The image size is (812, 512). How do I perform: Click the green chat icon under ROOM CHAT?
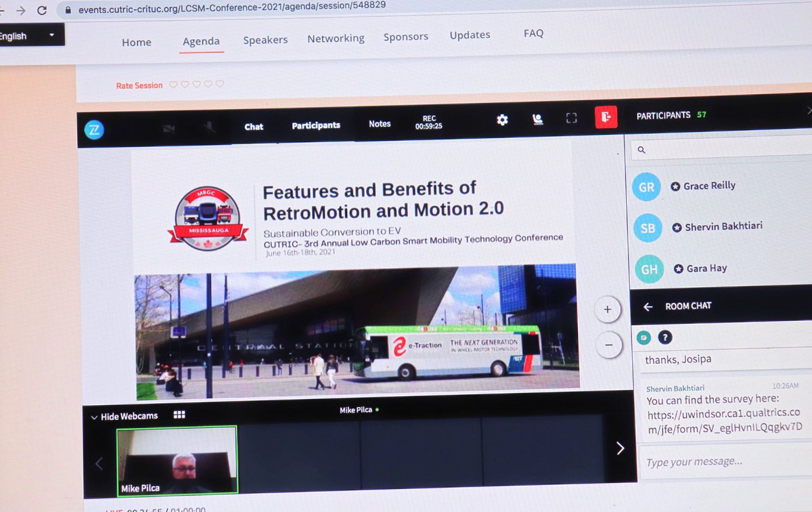click(645, 337)
